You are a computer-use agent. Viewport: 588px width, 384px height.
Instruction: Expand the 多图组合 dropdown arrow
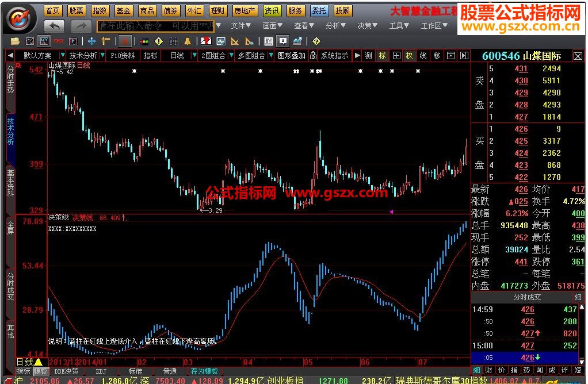click(271, 55)
